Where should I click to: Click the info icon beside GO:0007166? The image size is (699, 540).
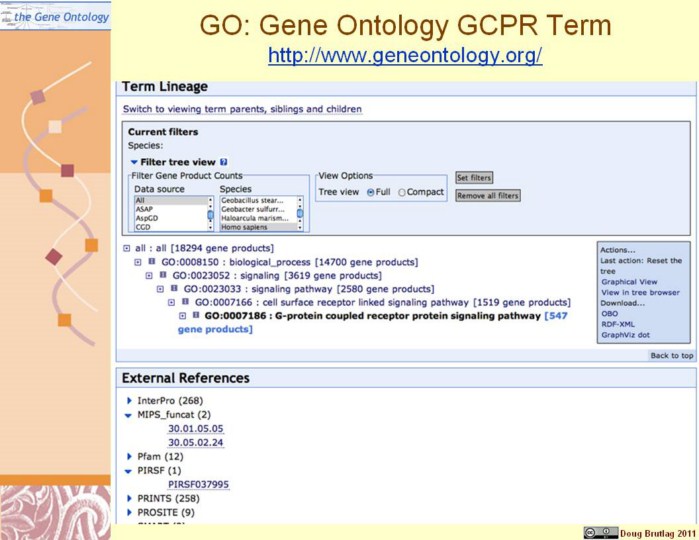[x=185, y=302]
